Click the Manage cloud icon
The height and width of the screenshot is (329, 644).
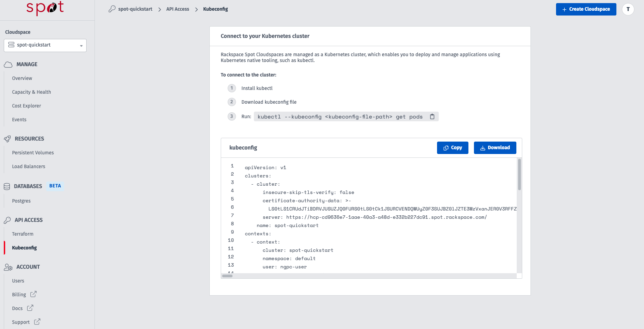pyautogui.click(x=8, y=64)
